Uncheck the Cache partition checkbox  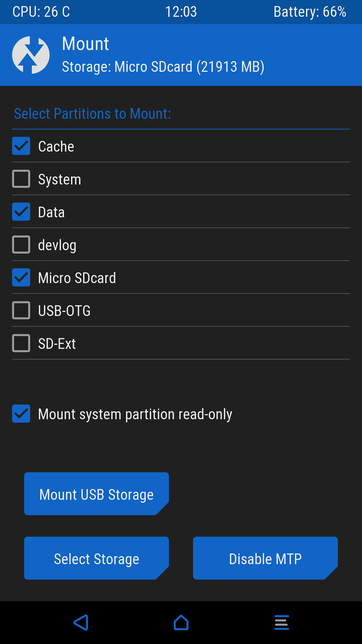[x=21, y=146]
